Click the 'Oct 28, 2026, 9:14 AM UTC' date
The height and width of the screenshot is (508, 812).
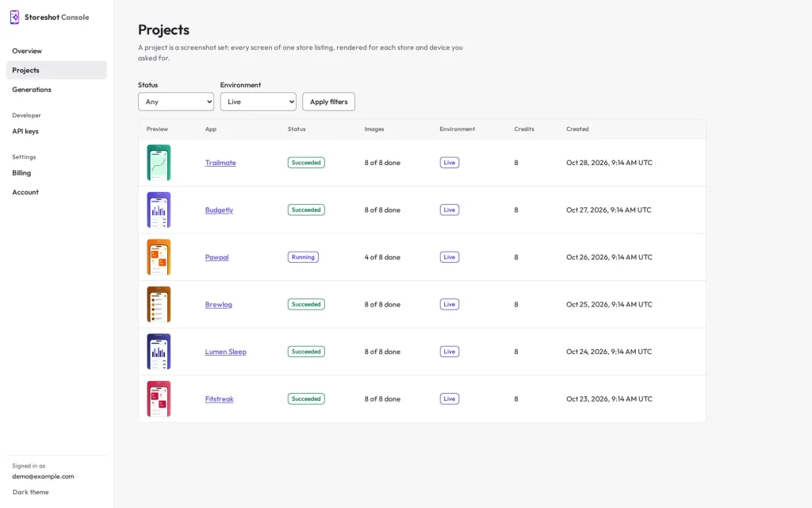pyautogui.click(x=609, y=163)
